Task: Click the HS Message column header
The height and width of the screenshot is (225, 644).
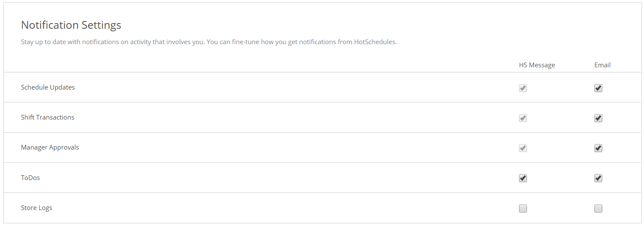Action: tap(537, 65)
